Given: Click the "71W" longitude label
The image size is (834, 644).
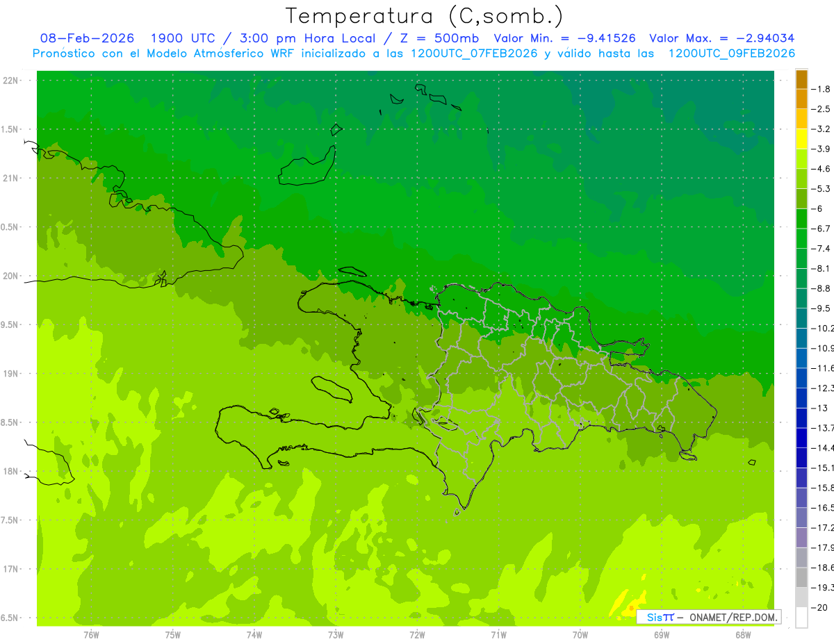Looking at the screenshot, I should (x=498, y=635).
